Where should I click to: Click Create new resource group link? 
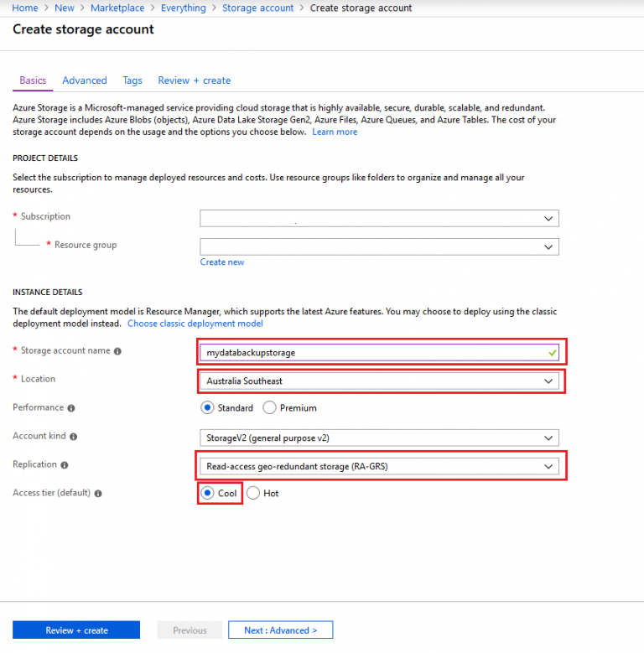point(222,262)
